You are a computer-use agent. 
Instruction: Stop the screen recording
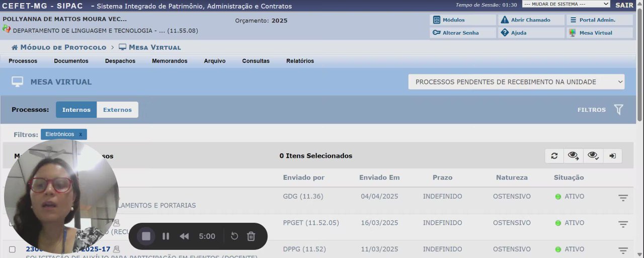pos(146,236)
